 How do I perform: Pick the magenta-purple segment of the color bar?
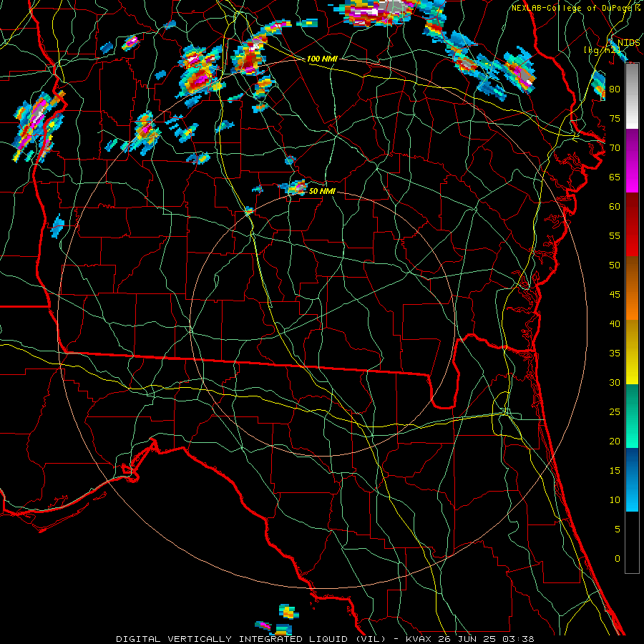click(x=632, y=160)
